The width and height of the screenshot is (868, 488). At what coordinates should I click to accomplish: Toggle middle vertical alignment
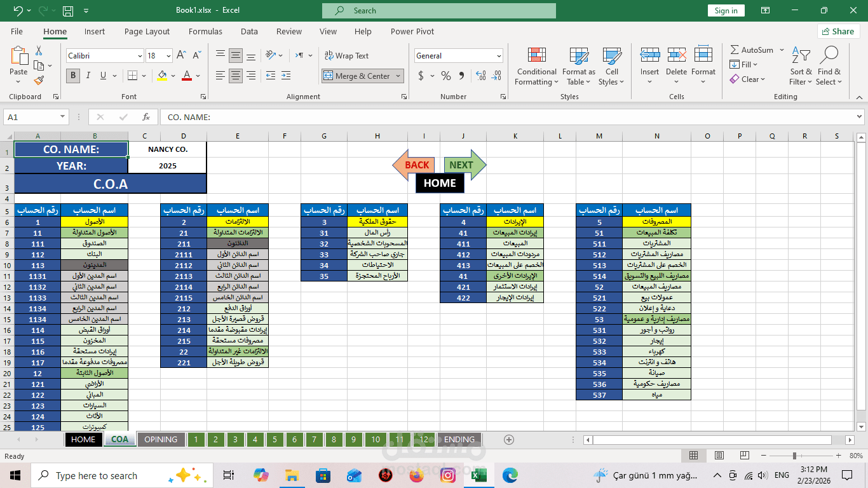[x=236, y=56]
